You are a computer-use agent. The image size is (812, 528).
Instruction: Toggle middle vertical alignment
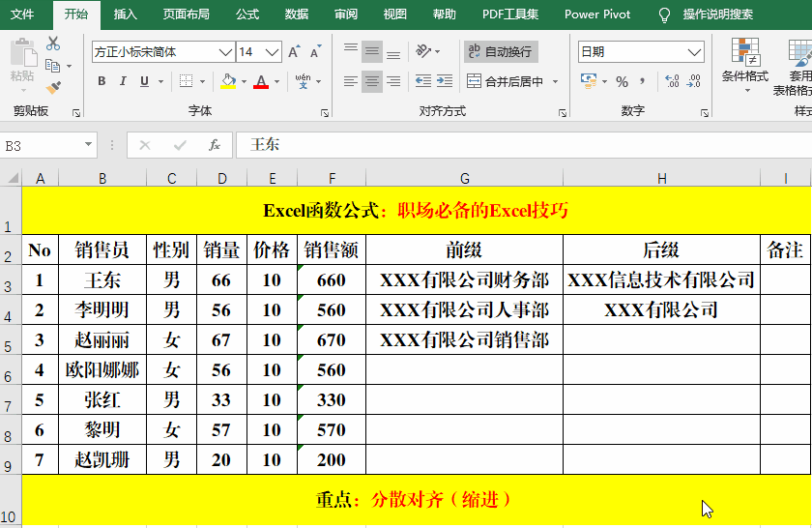tap(372, 51)
